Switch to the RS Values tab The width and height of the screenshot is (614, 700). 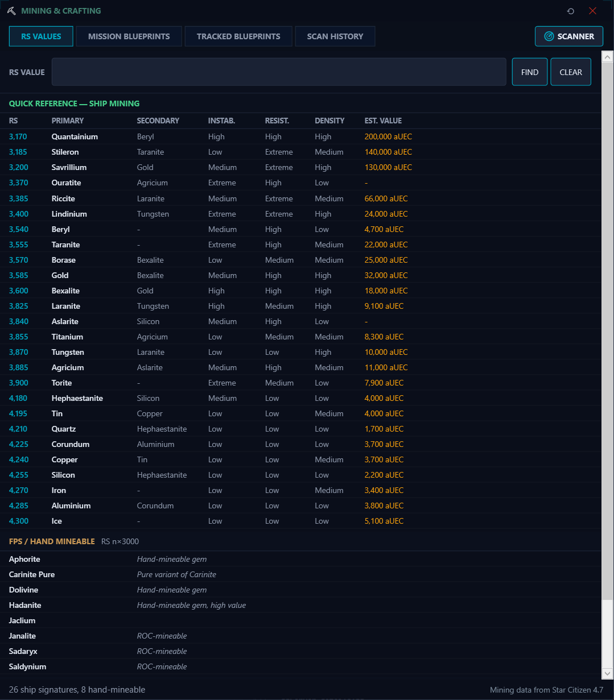coord(41,36)
